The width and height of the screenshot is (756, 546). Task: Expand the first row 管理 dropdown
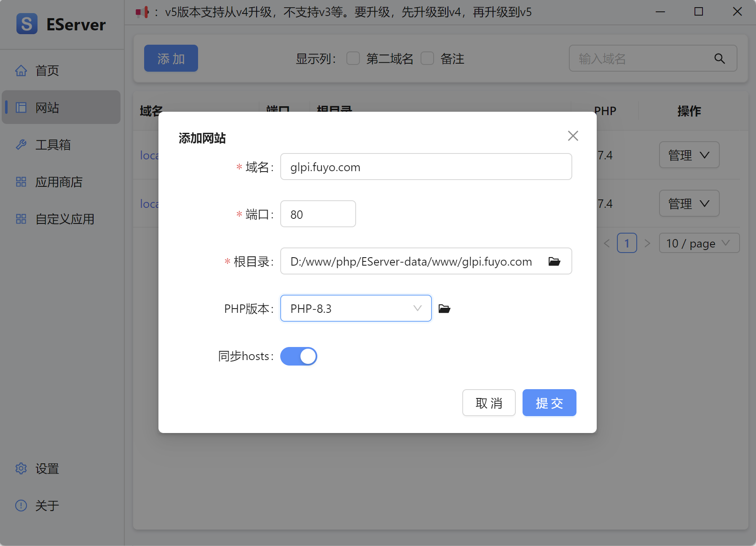pos(689,155)
